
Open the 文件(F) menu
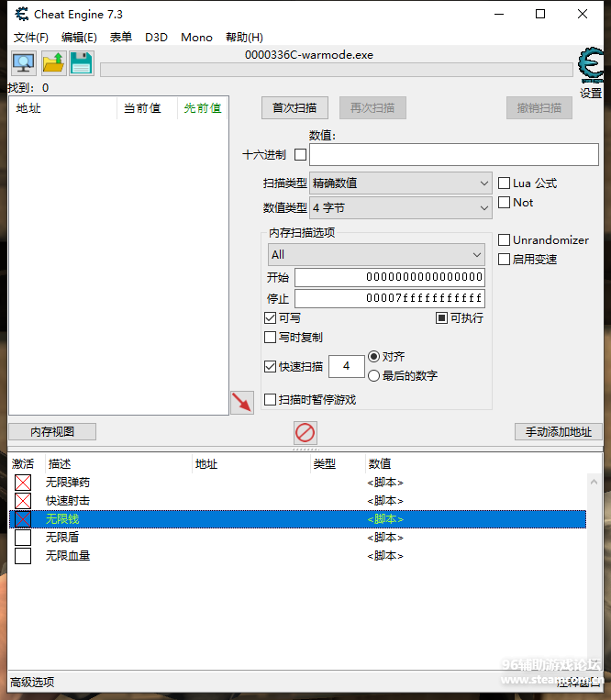(x=31, y=38)
